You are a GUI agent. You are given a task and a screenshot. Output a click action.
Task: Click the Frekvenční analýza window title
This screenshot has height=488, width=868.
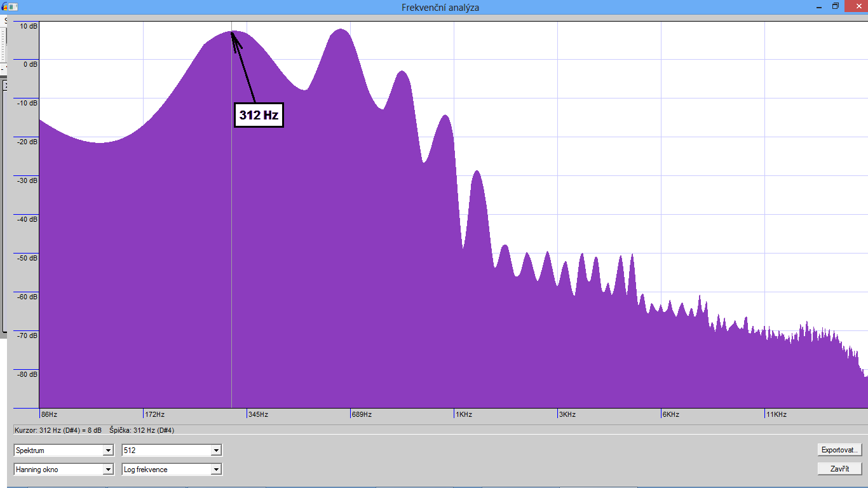coord(440,7)
